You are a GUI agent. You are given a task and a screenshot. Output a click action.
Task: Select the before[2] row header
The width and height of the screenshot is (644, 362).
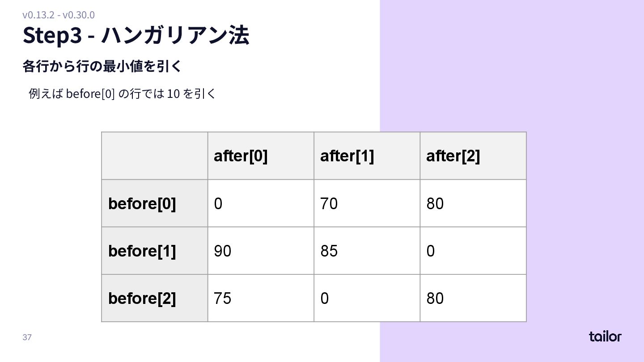[x=142, y=299]
